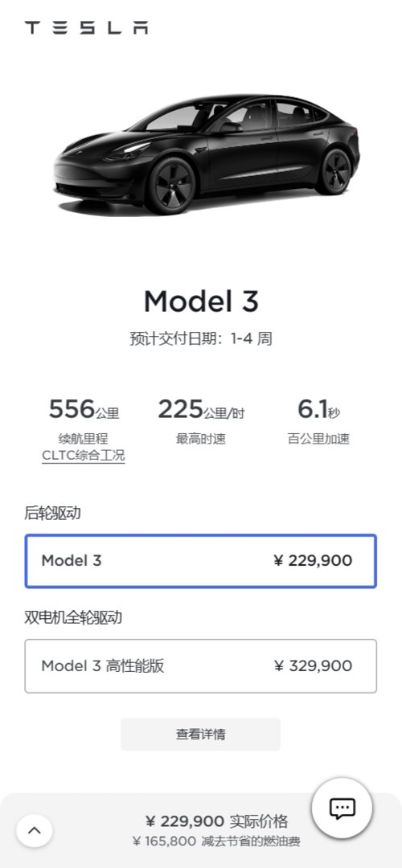Click the ¥ 229,900 实际价格 text
The height and width of the screenshot is (868, 402).
(x=216, y=821)
